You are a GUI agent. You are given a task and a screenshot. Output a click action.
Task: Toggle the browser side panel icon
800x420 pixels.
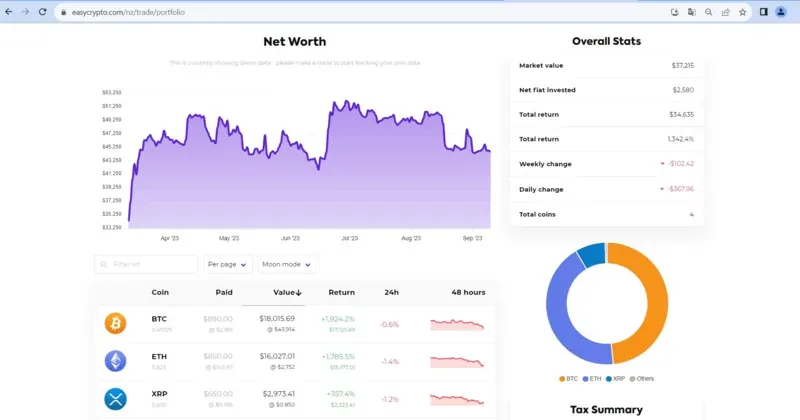pyautogui.click(x=764, y=12)
